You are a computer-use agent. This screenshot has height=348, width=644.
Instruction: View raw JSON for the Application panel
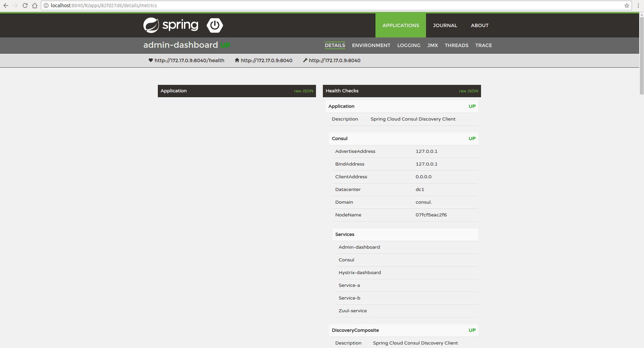tap(304, 91)
